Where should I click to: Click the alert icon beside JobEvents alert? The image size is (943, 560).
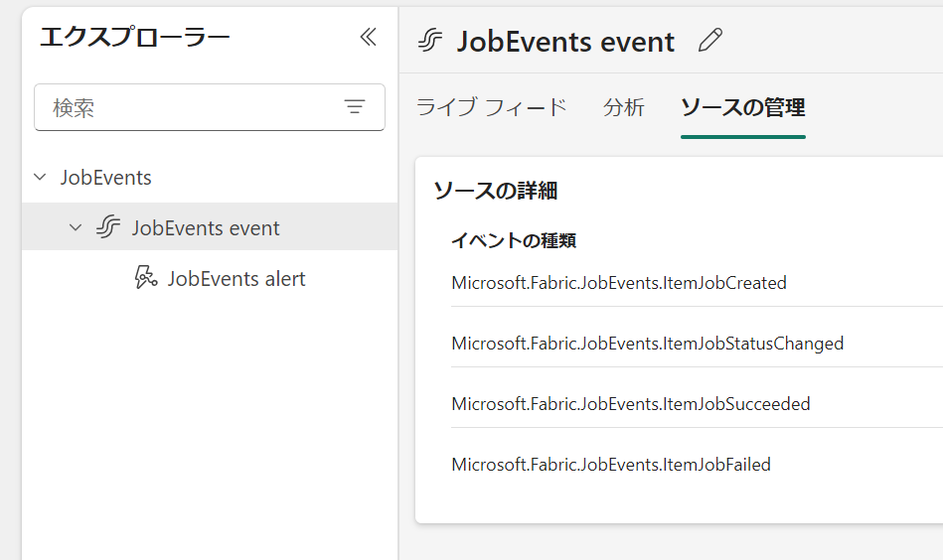tap(145, 278)
